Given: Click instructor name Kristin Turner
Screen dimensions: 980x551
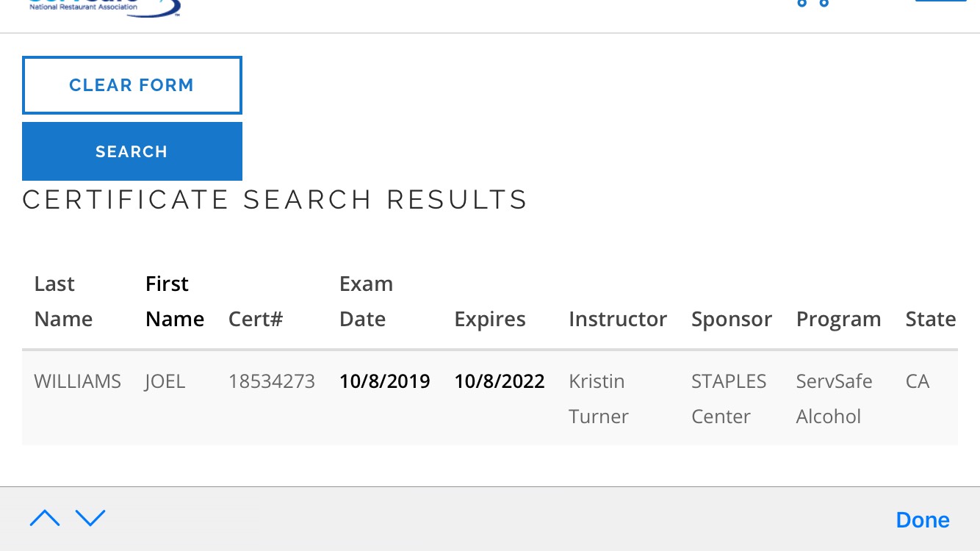Looking at the screenshot, I should [599, 399].
